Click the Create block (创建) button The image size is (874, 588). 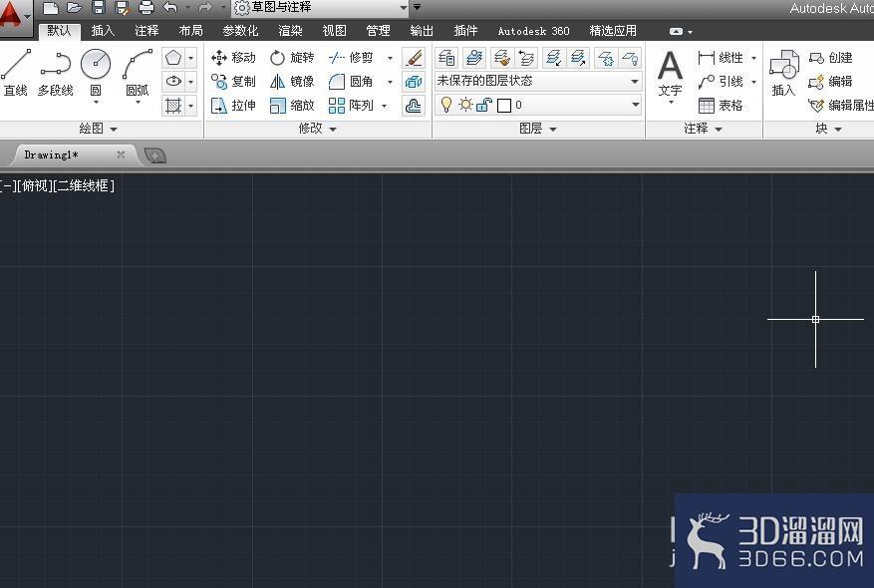point(830,58)
